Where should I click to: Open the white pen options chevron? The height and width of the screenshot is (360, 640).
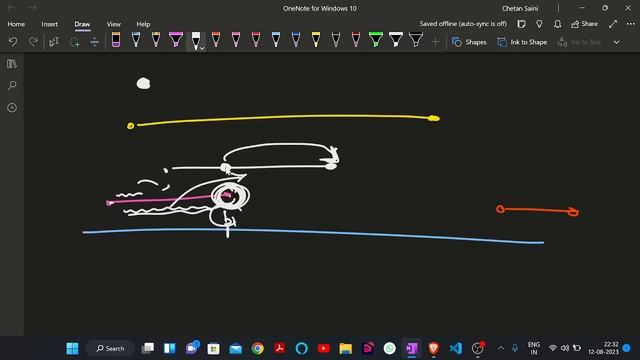point(202,48)
